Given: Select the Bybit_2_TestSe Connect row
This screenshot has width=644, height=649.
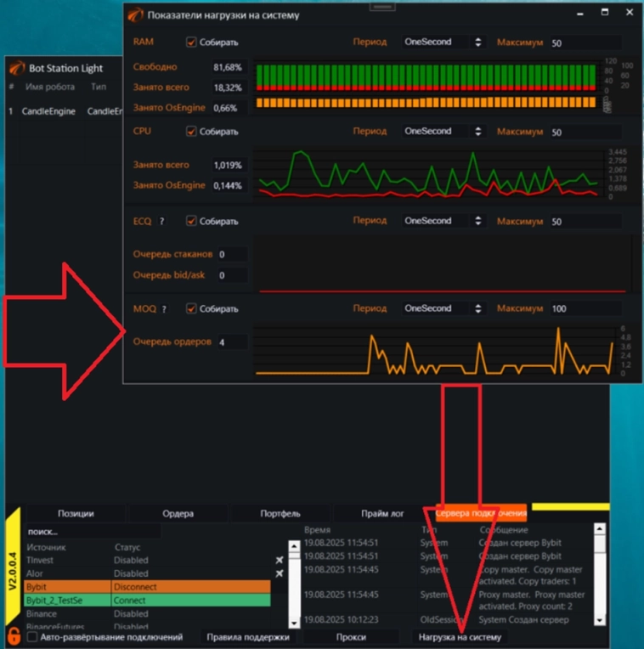Looking at the screenshot, I should point(148,601).
